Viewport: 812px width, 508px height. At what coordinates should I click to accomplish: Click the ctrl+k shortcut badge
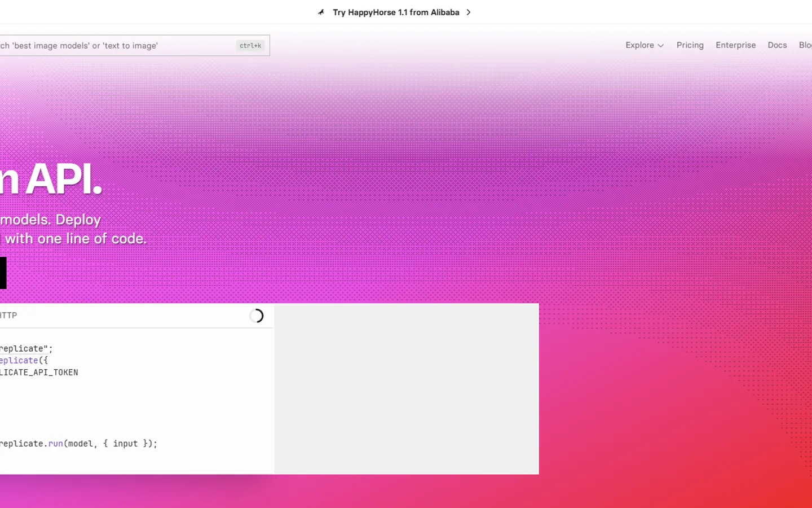(250, 46)
